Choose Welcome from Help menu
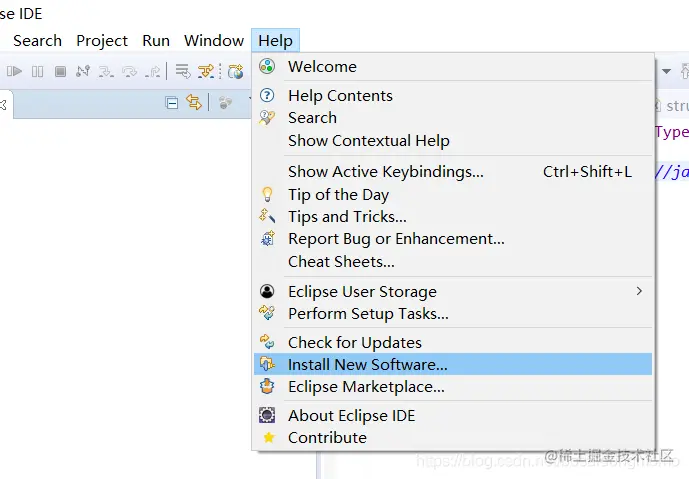689x479 pixels. (453, 67)
